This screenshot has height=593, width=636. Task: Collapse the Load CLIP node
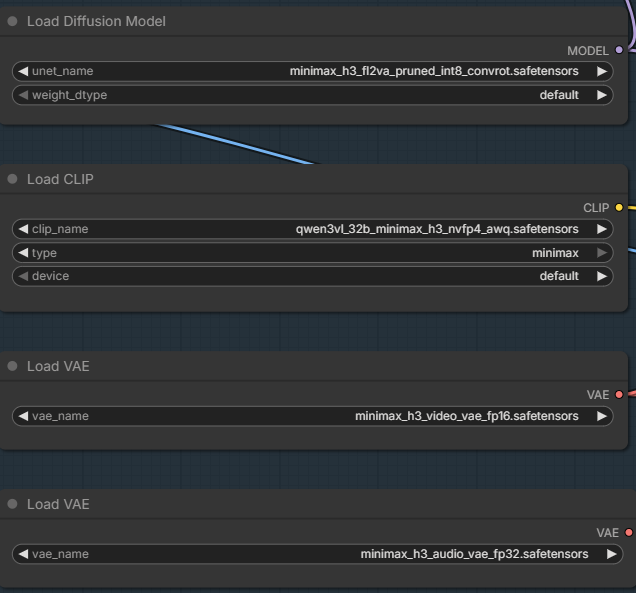[13, 179]
